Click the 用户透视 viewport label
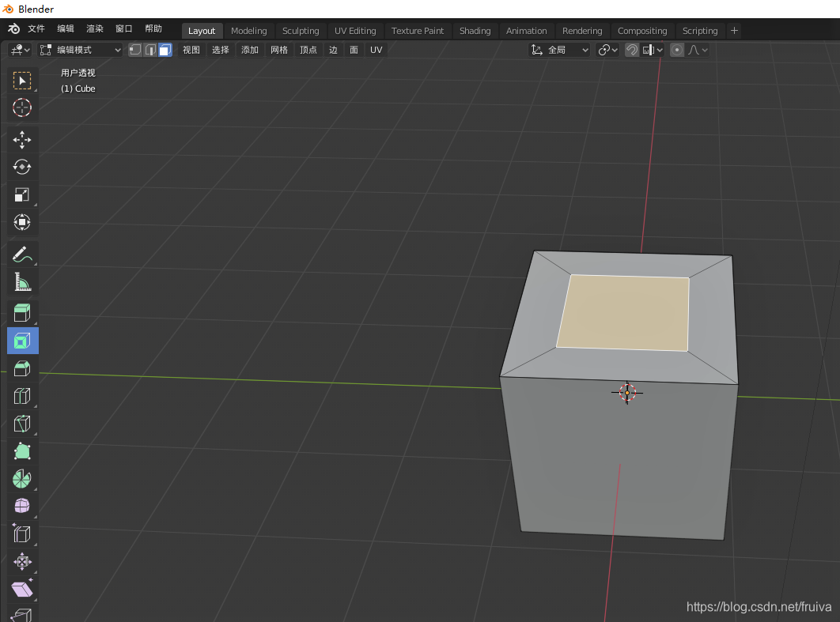Image resolution: width=840 pixels, height=622 pixels. point(78,73)
